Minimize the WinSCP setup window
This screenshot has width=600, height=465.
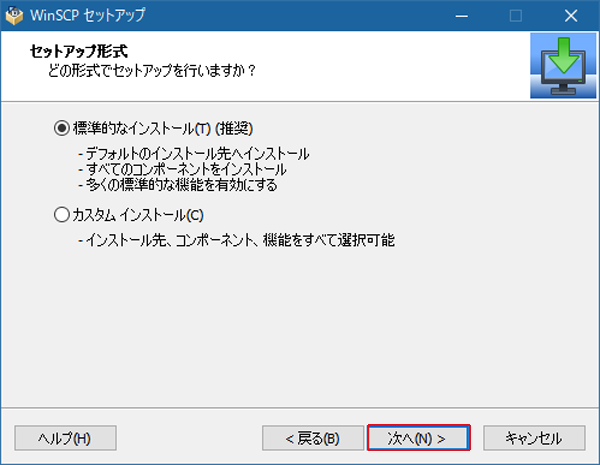click(x=462, y=16)
